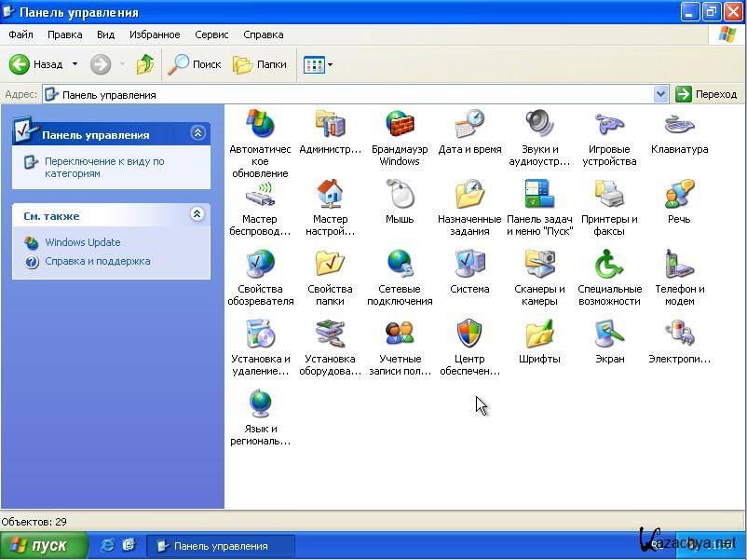Open Сетевые подключения icon
Screen dimensions: 747x560
tap(400, 265)
